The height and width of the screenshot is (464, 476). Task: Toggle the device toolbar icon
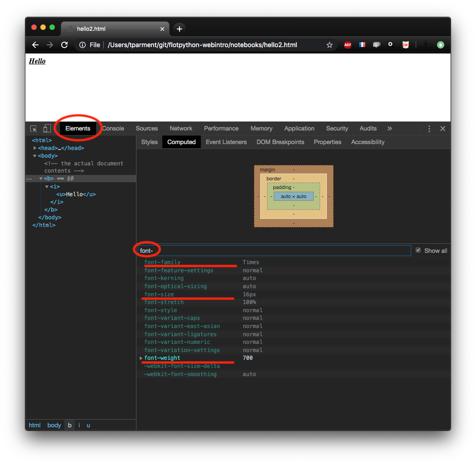[47, 128]
